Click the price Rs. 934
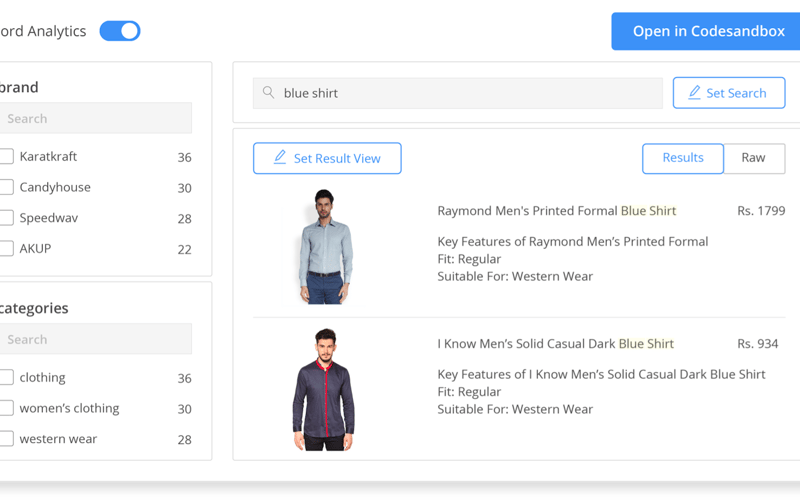This screenshot has width=800, height=500. (758, 343)
